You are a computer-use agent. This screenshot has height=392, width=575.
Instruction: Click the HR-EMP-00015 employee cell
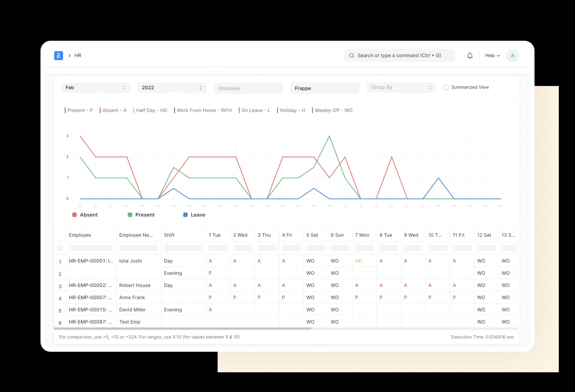click(x=91, y=310)
